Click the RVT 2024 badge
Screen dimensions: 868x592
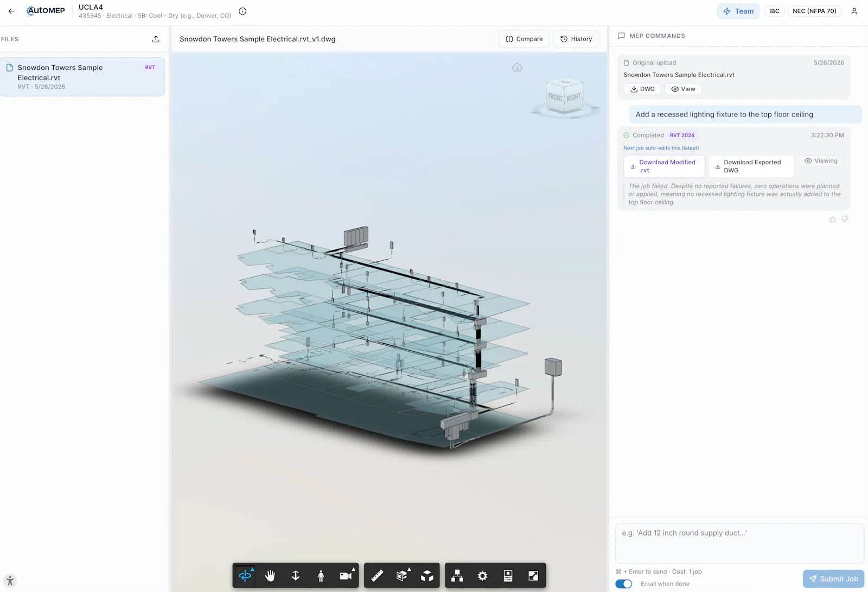pos(682,136)
